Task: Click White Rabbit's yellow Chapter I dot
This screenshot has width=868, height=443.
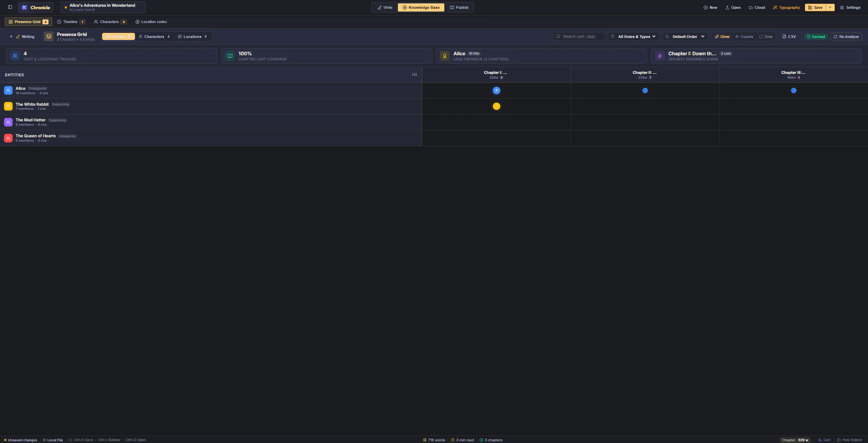Action: coord(496,106)
